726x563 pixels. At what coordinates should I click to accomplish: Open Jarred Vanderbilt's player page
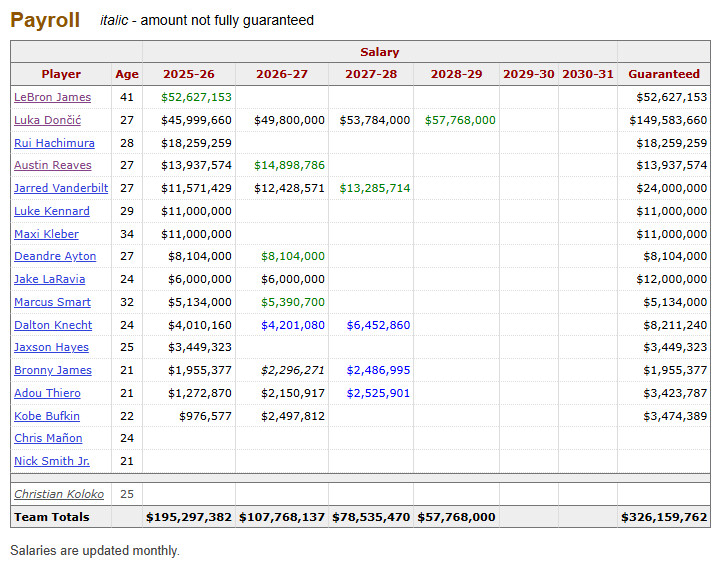click(59, 188)
